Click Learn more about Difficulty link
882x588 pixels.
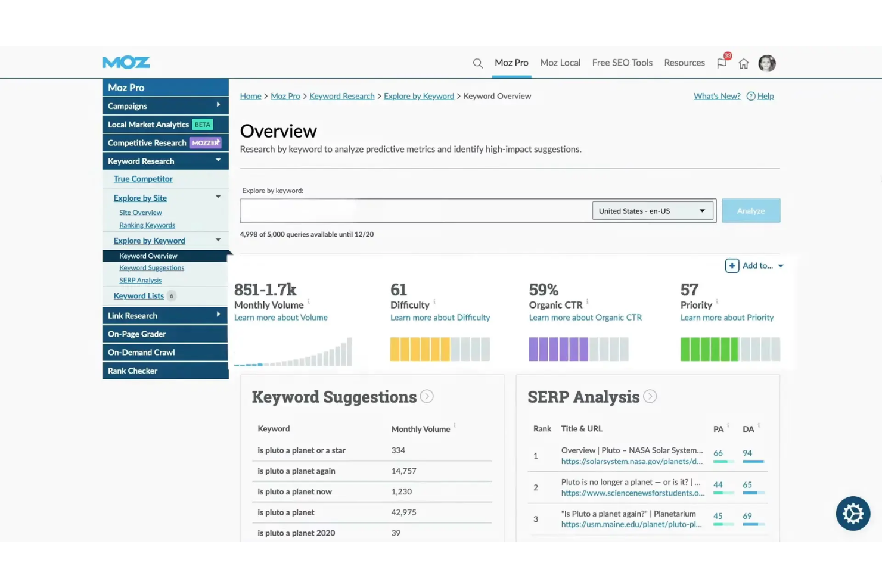[440, 318]
